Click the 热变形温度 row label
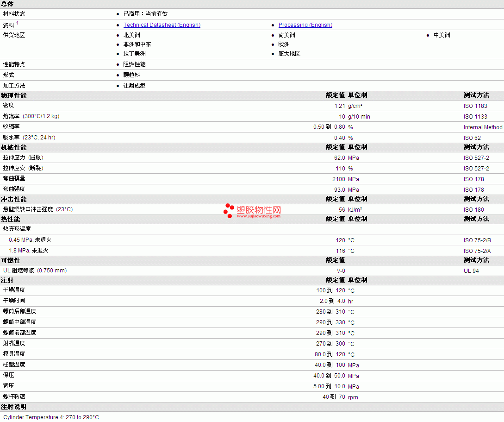 (17, 229)
